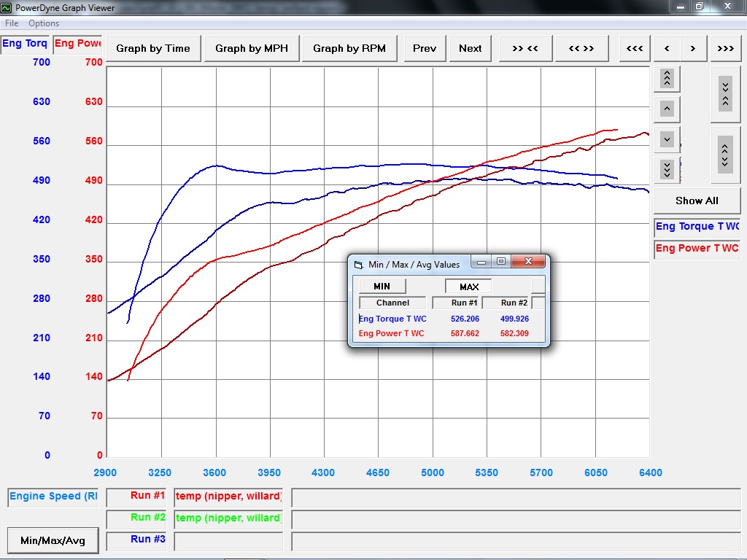
Task: Toggle MAX values in the Min/Max window
Action: click(x=468, y=286)
